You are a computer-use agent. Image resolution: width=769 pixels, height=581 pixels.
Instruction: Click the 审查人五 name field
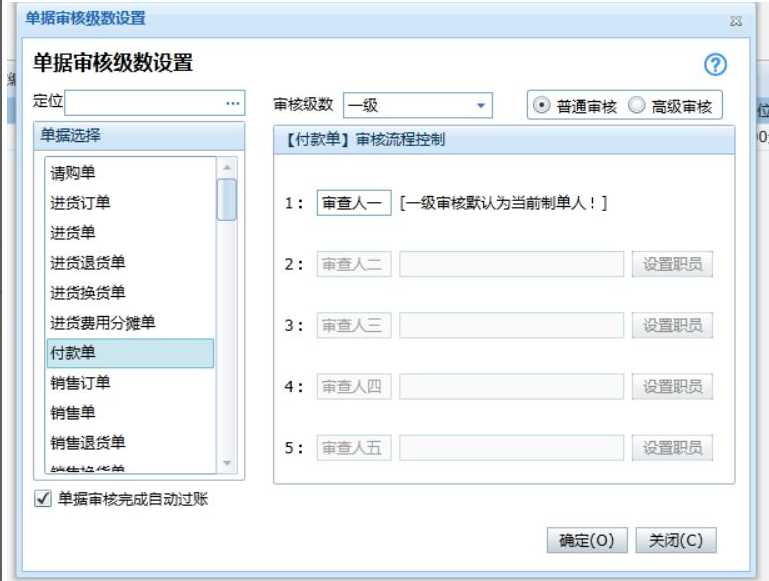point(354,448)
